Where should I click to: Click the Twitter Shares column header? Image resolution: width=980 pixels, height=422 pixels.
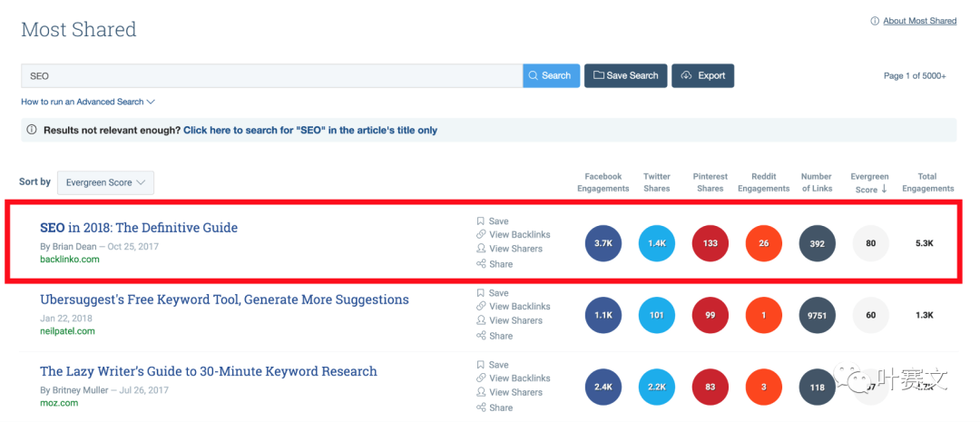pyautogui.click(x=656, y=182)
